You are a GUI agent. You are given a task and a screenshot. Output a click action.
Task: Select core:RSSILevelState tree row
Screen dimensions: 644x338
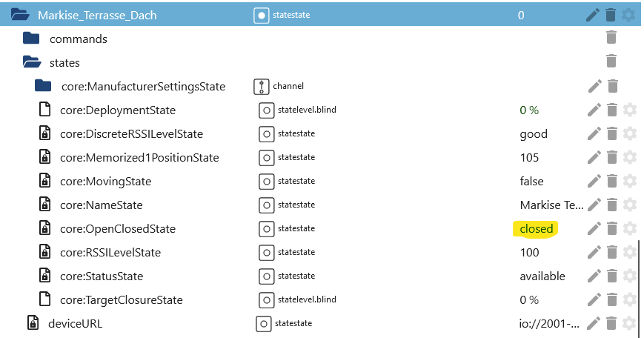pos(110,252)
